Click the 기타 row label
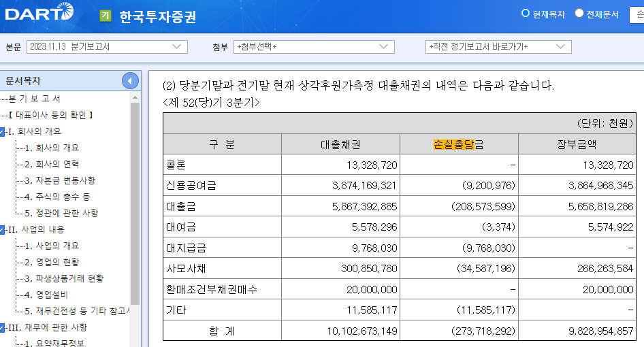 (176, 310)
